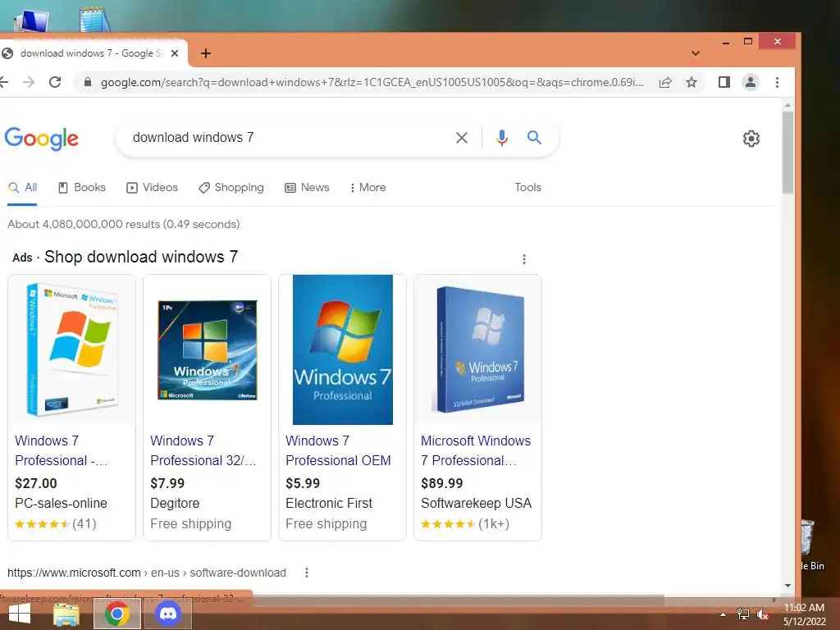Image resolution: width=840 pixels, height=630 pixels.
Task: Open File Explorer from the taskbar
Action: [x=66, y=614]
